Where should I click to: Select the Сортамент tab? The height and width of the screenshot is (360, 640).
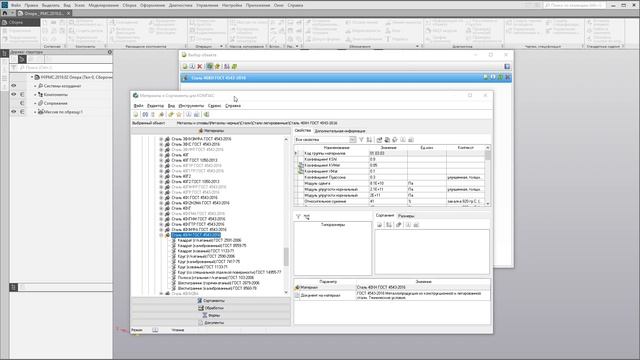pos(385,216)
